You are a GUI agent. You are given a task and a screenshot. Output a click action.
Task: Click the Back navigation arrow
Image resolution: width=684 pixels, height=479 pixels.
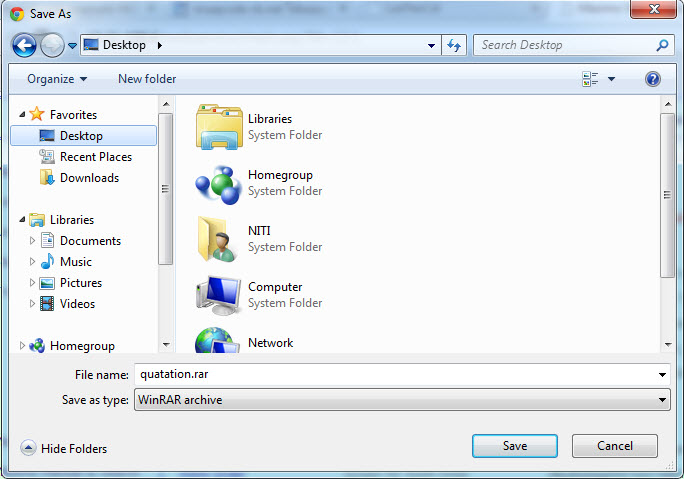(x=24, y=45)
